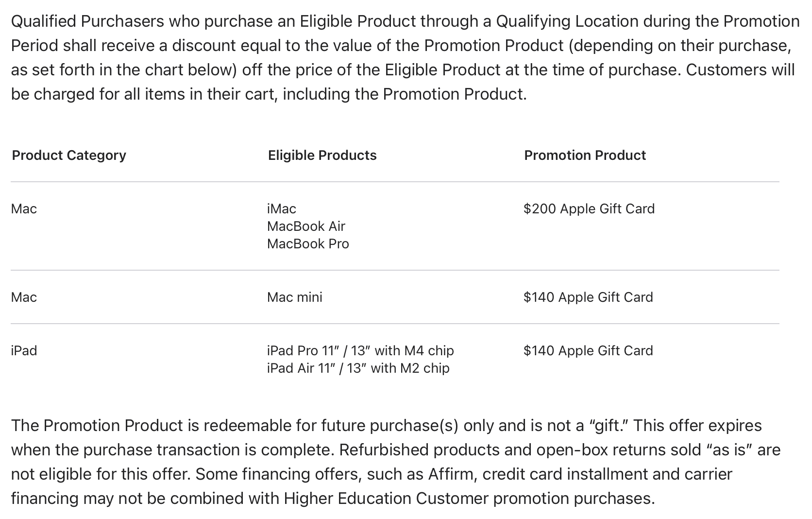Click the $200 Apple Gift Card cell
The height and width of the screenshot is (519, 812).
(x=589, y=209)
